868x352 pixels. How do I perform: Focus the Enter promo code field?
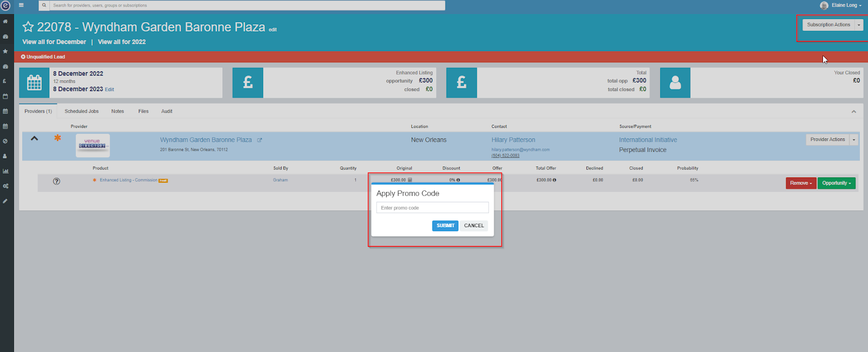(x=432, y=208)
